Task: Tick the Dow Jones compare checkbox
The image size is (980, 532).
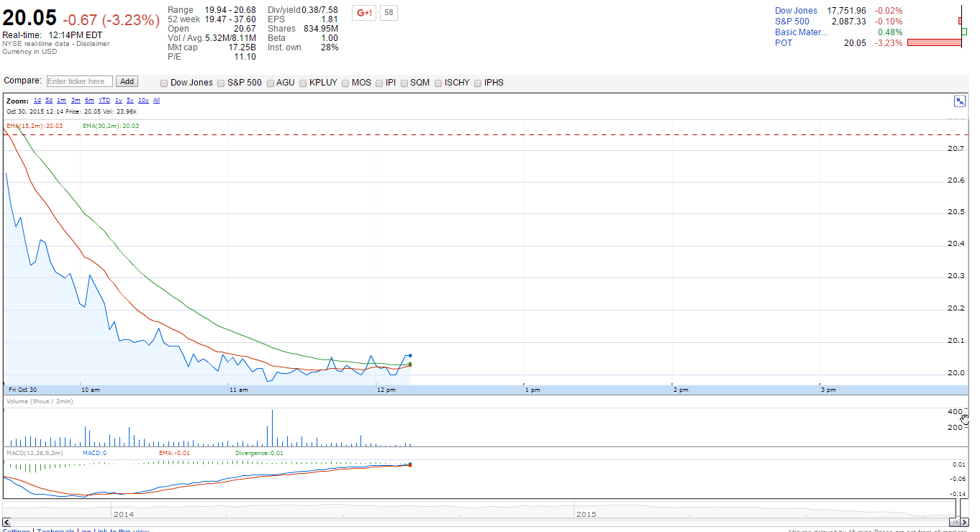Action: pyautogui.click(x=165, y=83)
